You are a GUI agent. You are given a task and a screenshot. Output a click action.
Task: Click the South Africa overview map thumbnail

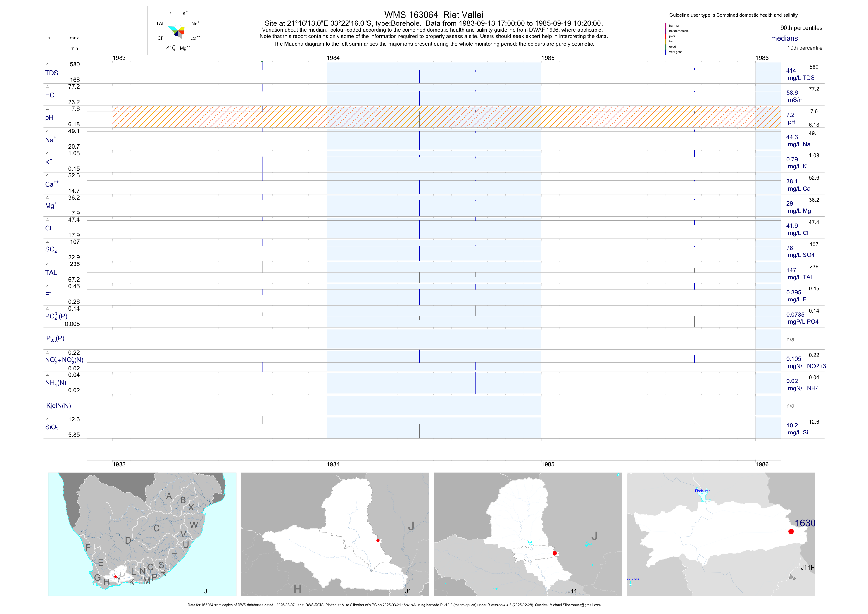(x=142, y=534)
